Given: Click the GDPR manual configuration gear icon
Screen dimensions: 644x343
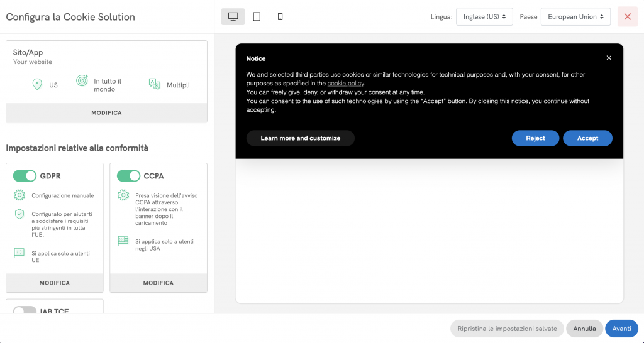Looking at the screenshot, I should 19,195.
